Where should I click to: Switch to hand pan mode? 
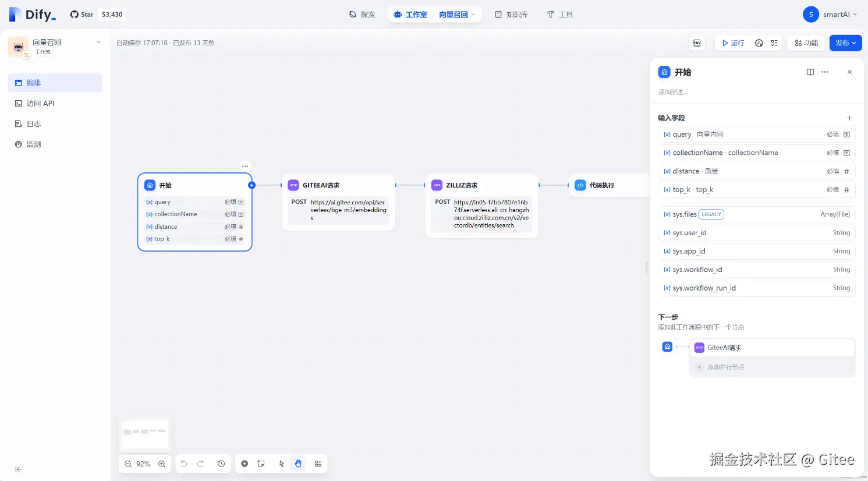298,464
